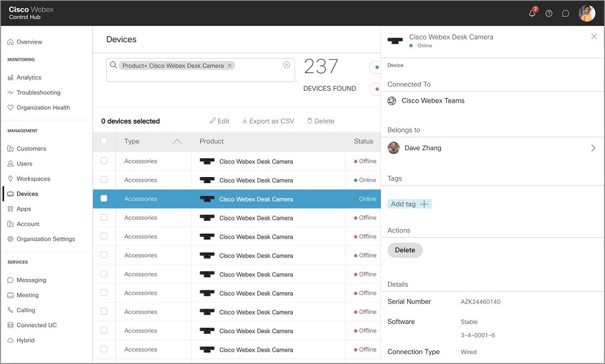Click the 237 devices found count
Image resolution: width=605 pixels, height=364 pixels.
coord(321,66)
